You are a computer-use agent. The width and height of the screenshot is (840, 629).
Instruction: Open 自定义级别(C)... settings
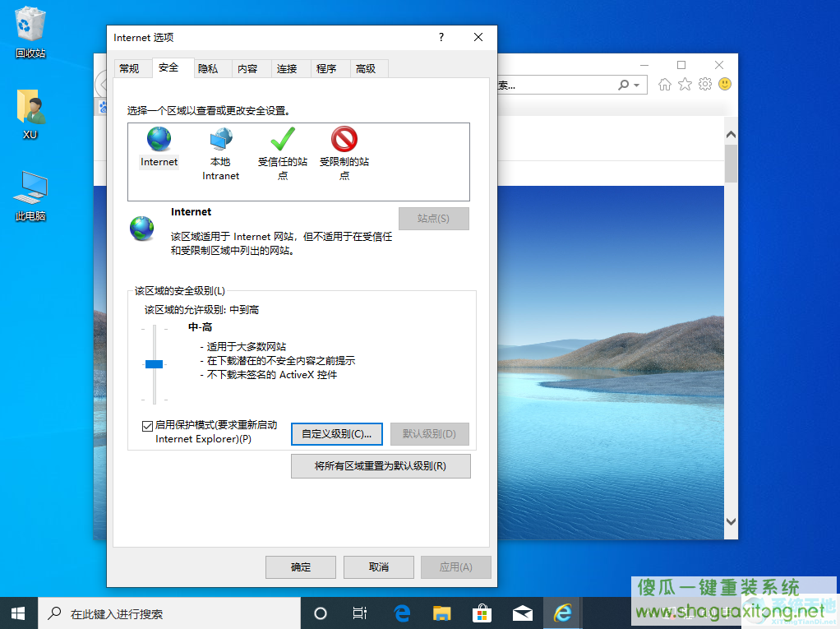point(336,434)
